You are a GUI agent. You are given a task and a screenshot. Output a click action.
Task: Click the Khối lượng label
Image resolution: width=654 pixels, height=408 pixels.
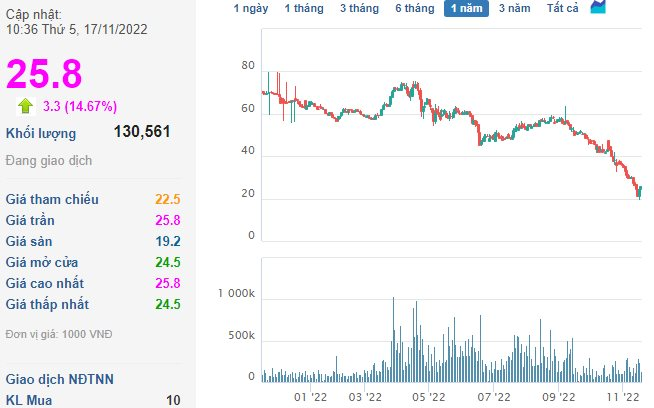[x=40, y=133]
